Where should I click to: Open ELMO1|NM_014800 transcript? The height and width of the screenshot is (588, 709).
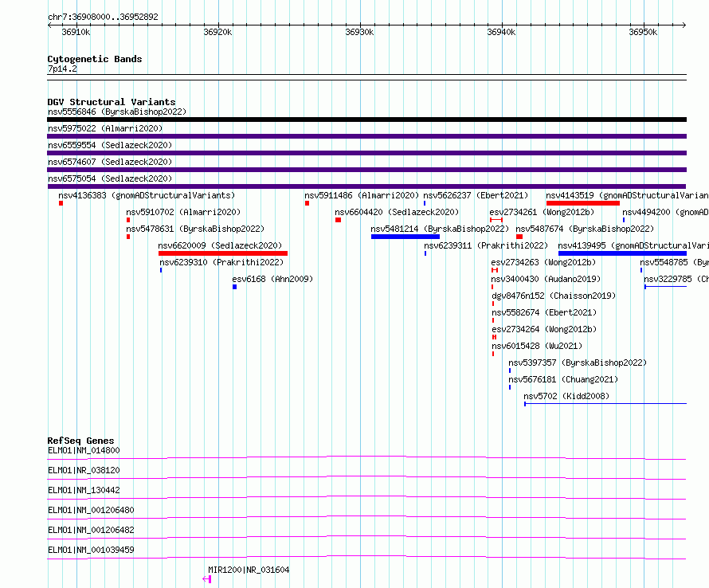(84, 450)
